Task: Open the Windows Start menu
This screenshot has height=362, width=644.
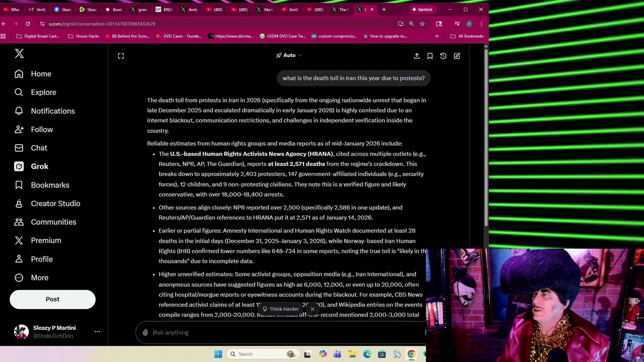Action: [x=218, y=354]
